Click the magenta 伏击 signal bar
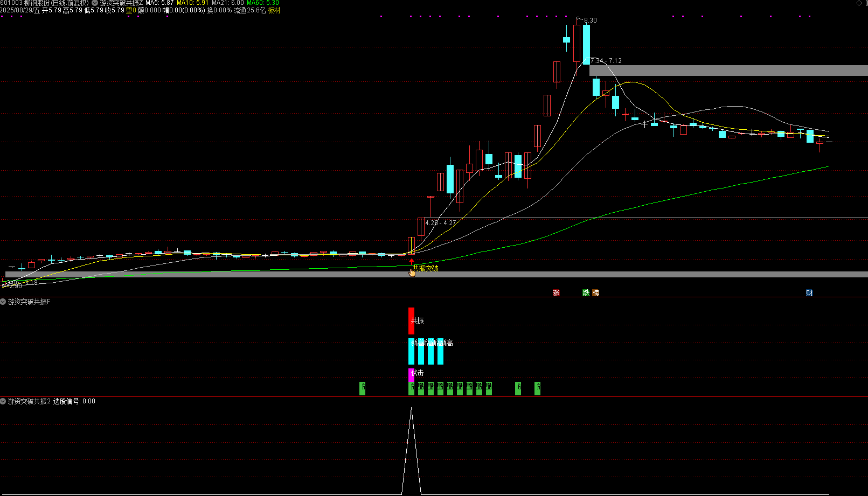Screen dimensions: 868x496 coord(411,373)
